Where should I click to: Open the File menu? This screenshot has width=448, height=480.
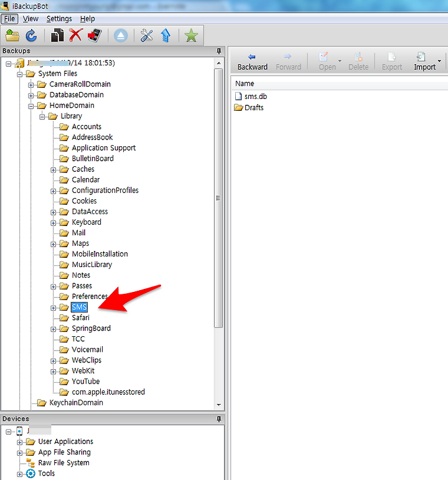(x=9, y=19)
